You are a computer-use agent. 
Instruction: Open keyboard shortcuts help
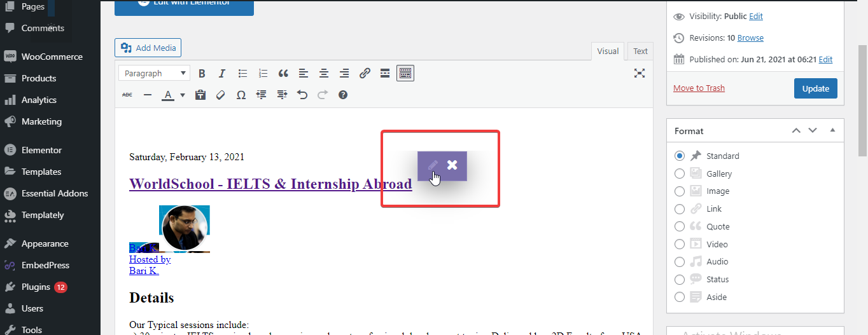click(x=343, y=95)
